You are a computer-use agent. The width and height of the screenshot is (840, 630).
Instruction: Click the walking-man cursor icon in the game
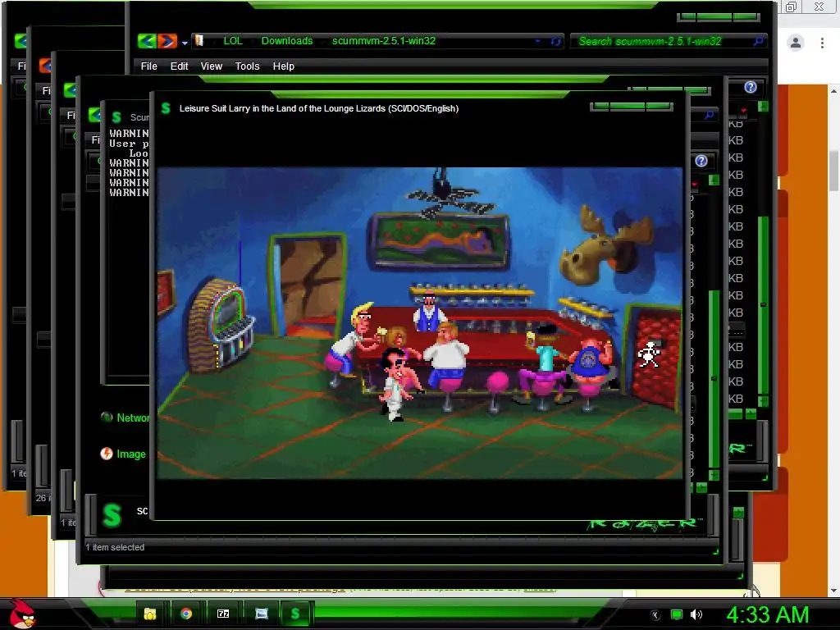coord(649,354)
